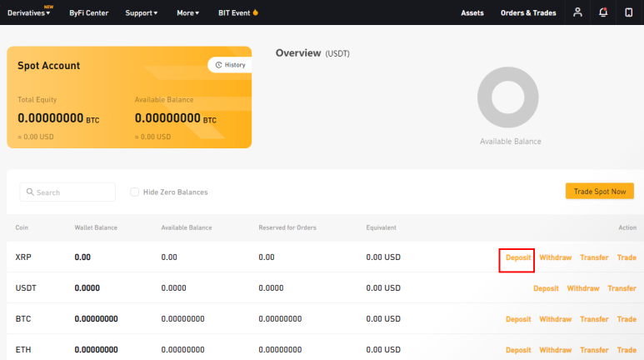Expand the Derivatives dropdown menu

point(29,12)
